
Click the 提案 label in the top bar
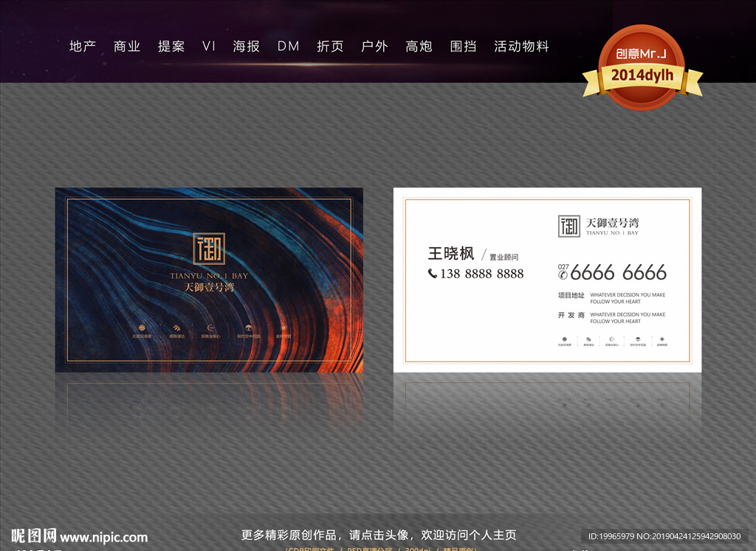pyautogui.click(x=171, y=46)
